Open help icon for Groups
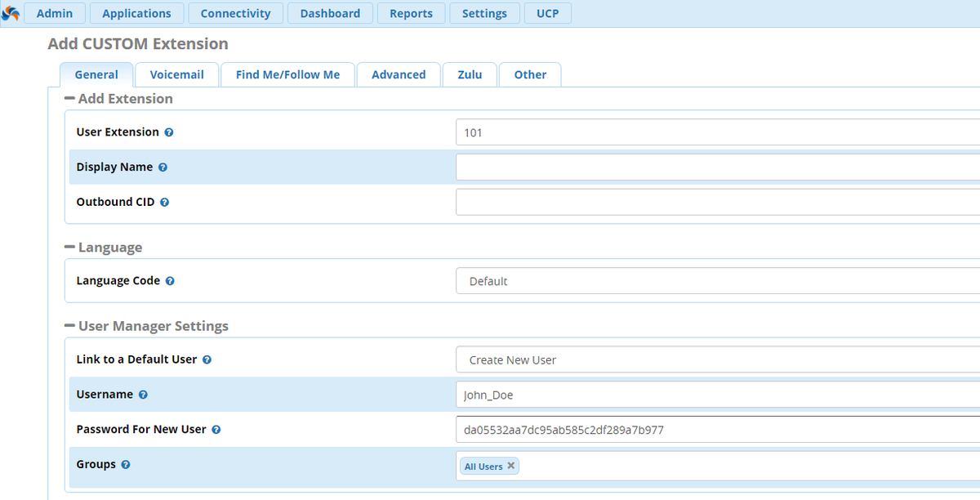 pos(126,465)
